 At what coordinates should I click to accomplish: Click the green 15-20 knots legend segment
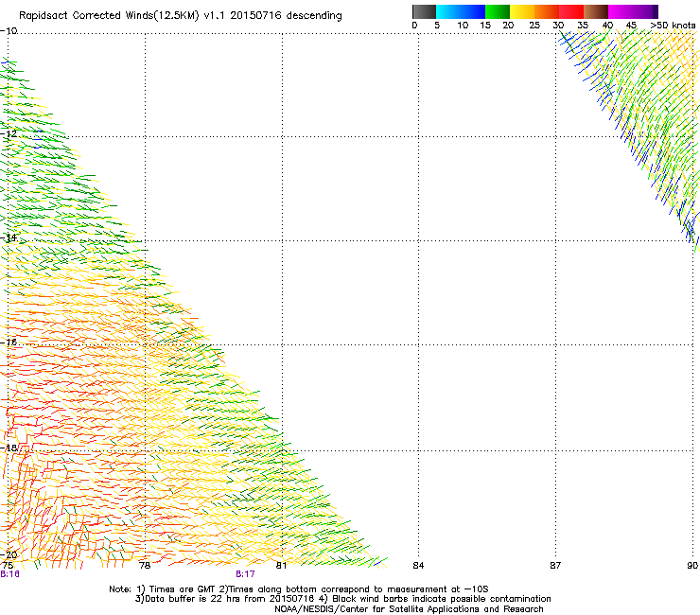[x=498, y=11]
